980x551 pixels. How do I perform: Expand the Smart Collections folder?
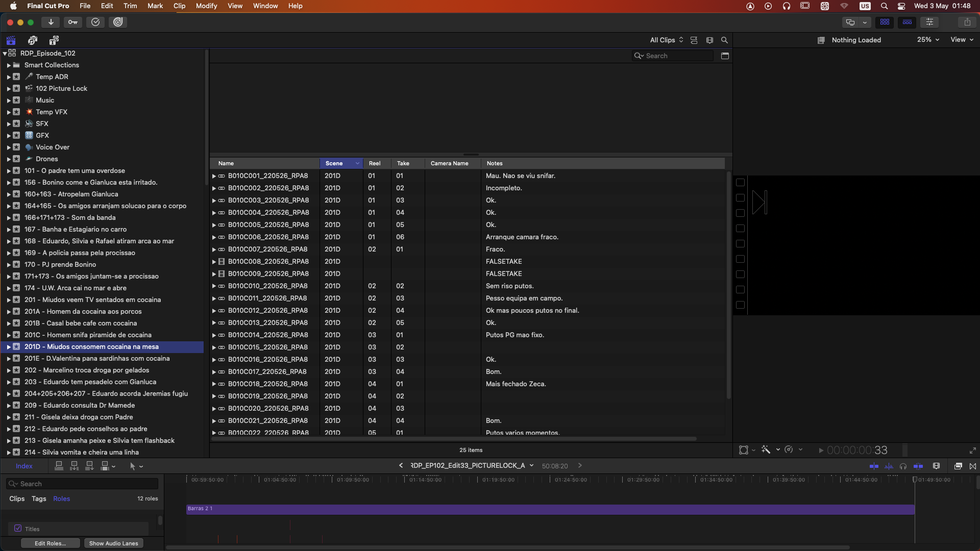click(9, 65)
